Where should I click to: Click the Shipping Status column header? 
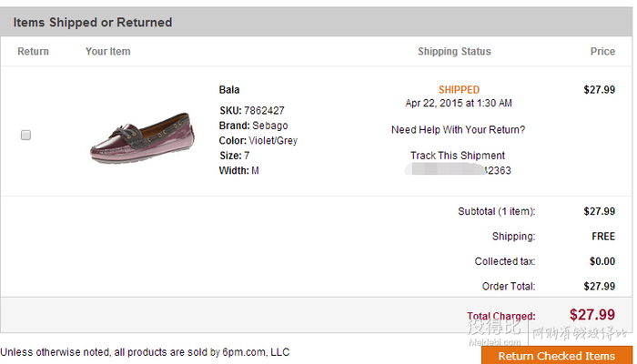[454, 52]
